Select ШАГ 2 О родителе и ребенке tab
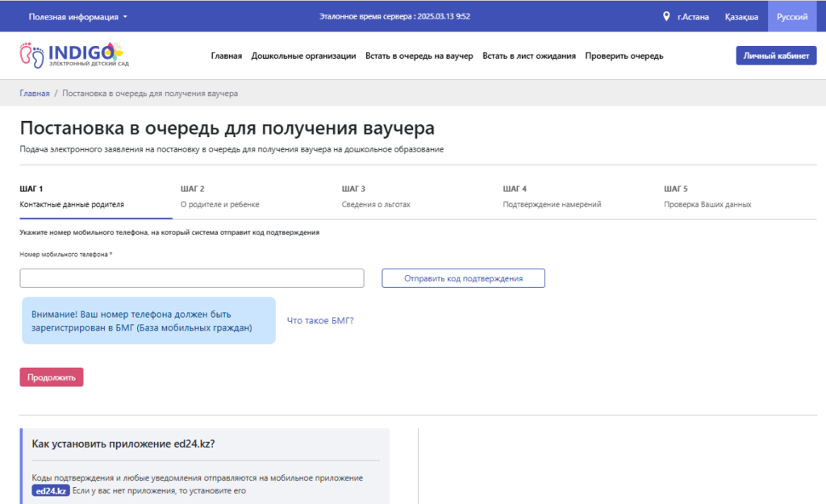This screenshot has width=826, height=504. point(220,197)
